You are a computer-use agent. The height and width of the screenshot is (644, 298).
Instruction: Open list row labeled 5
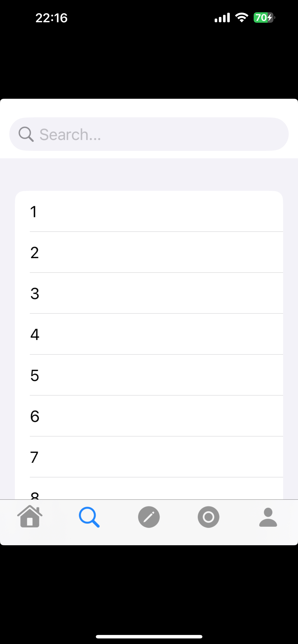[149, 375]
